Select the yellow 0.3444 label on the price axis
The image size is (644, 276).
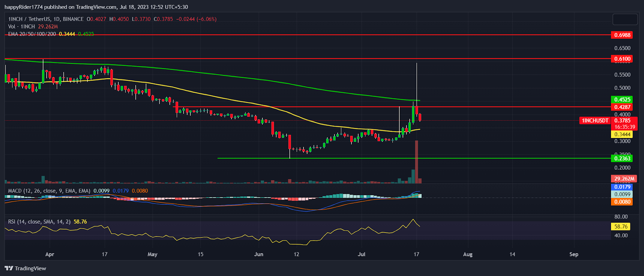coord(622,134)
